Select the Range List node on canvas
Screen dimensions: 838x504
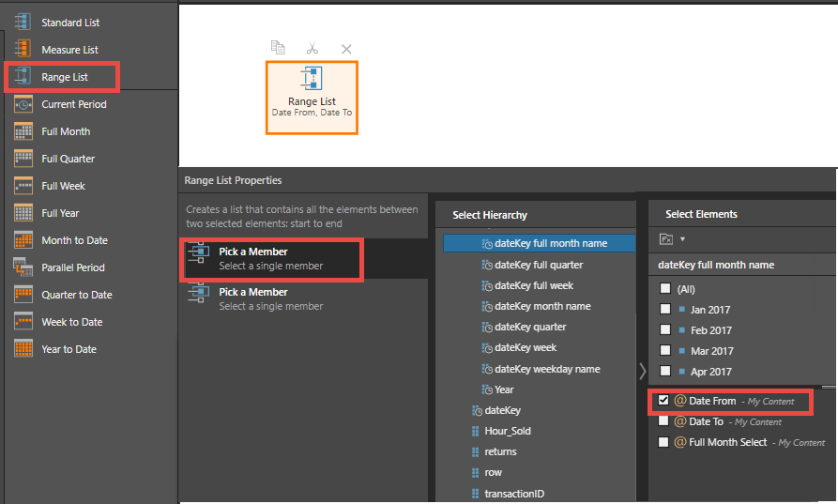coord(312,98)
